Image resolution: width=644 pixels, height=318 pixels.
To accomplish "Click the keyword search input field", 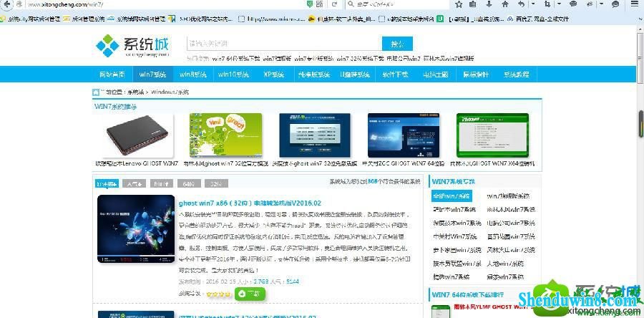I will pos(284,44).
